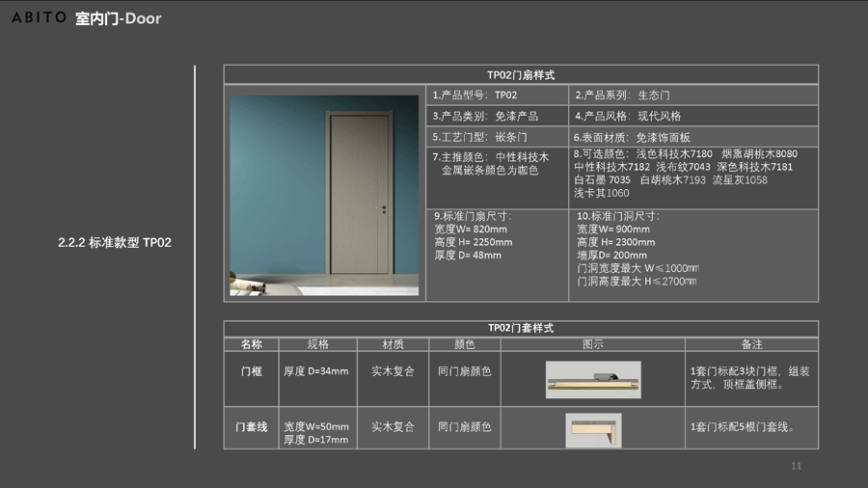Select the 2.2.2 标准款型 TP02 heading

[x=115, y=242]
